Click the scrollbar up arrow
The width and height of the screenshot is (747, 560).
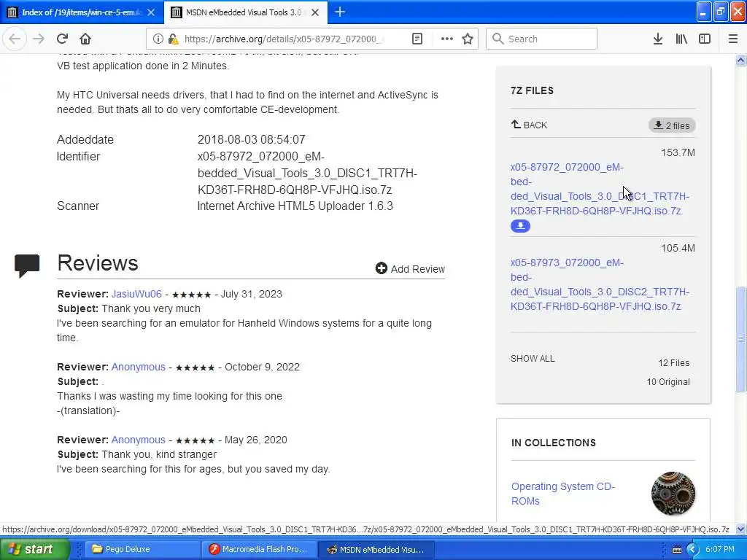tap(740, 60)
